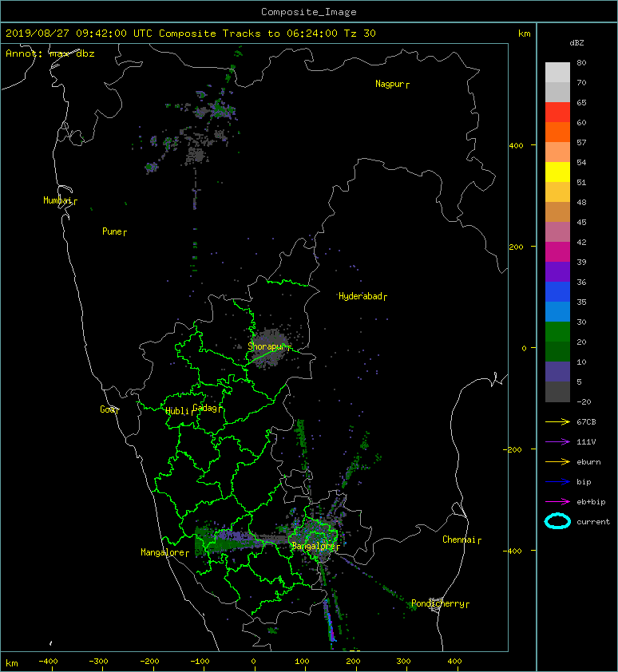The height and width of the screenshot is (672, 618).
Task: Click the eburn arrow legend symbol
Action: click(x=557, y=462)
